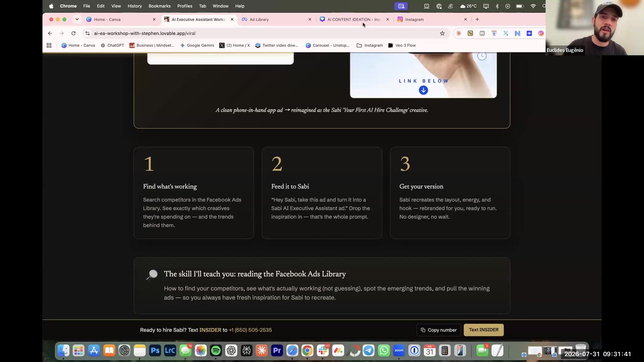
Task: Open the Bookmarks menu
Action: click(159, 6)
